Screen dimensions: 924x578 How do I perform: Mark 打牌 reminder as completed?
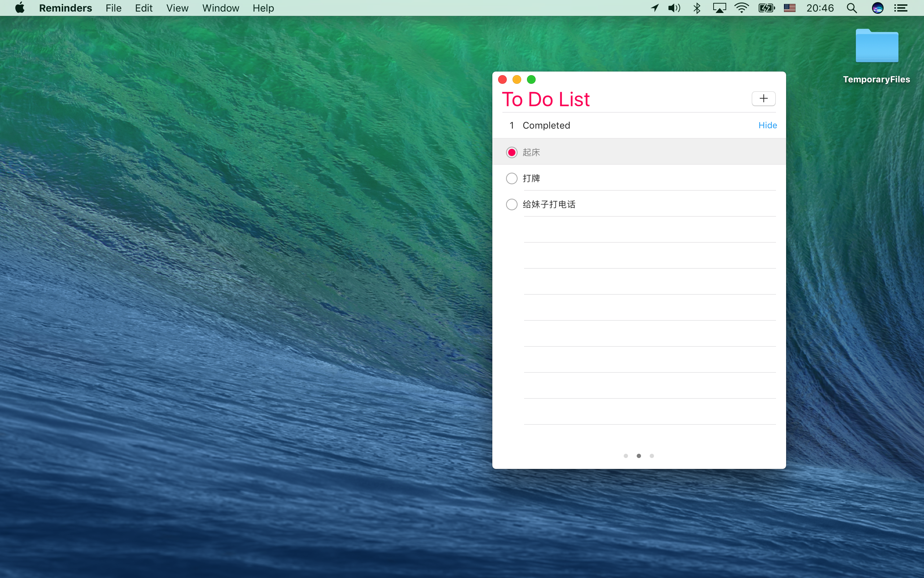pos(512,178)
